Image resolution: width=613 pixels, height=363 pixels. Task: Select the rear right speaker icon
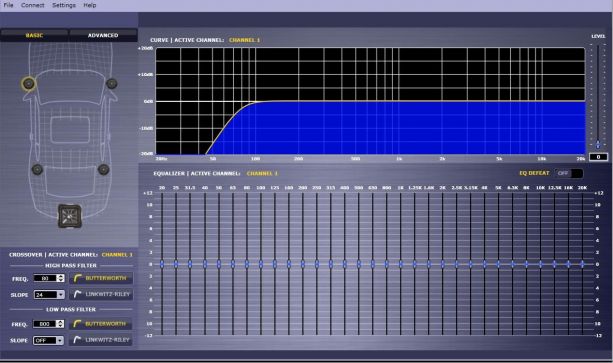[x=103, y=169]
